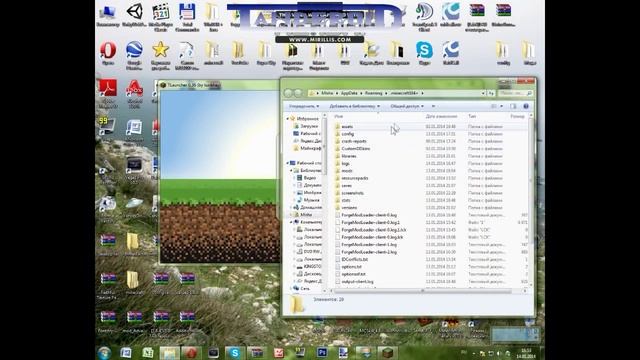Select the saves folder

coord(346,185)
